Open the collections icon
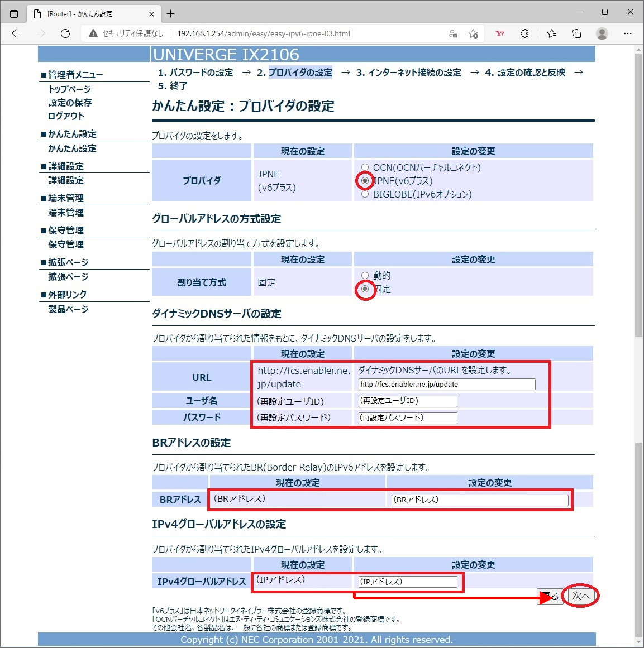644x648 pixels. pyautogui.click(x=576, y=33)
